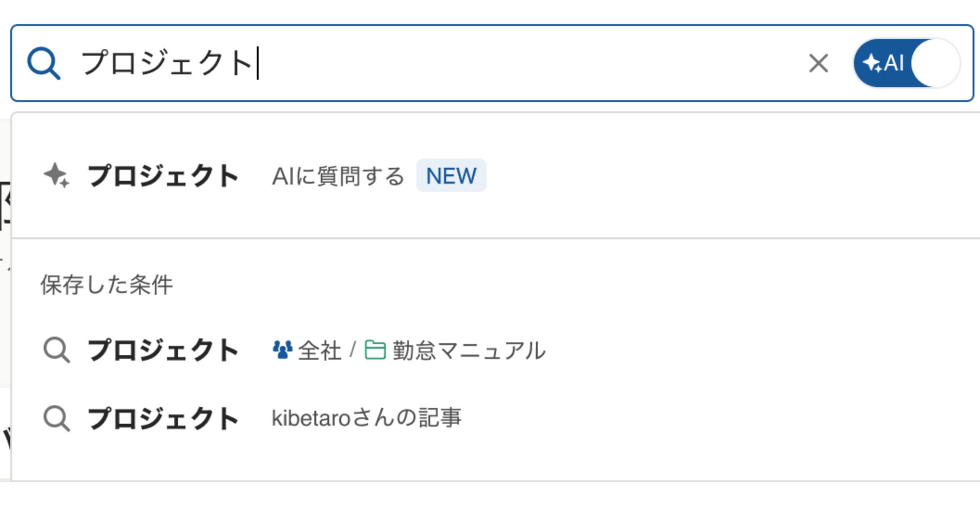Select the NEW badge on the AI suggestion

(451, 175)
